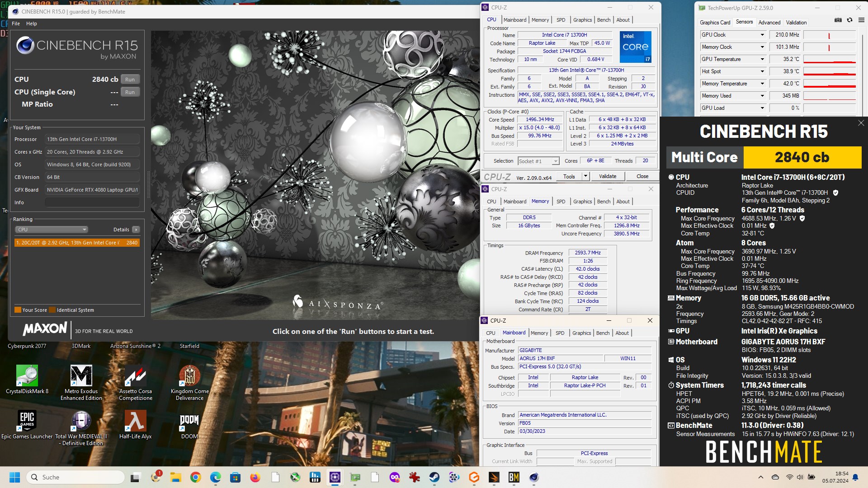Expand the GPU Clock sensor dropdown
The width and height of the screenshot is (868, 488).
[762, 35]
